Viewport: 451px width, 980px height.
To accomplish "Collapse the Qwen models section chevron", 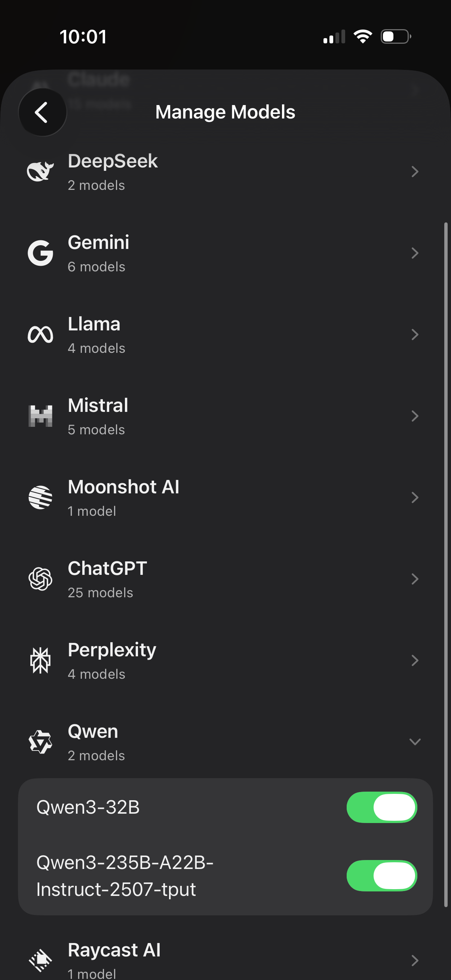I will (x=414, y=742).
